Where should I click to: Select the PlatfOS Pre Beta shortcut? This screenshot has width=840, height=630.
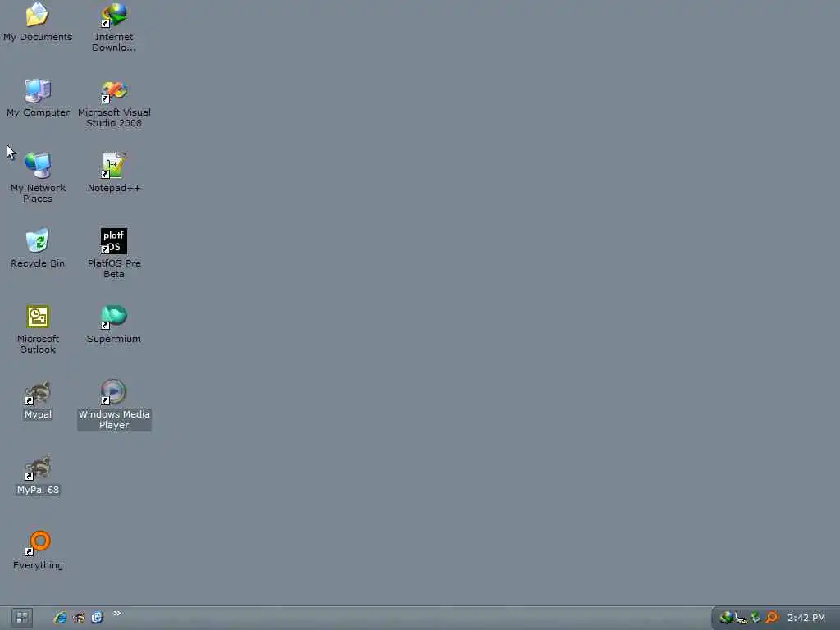113,253
